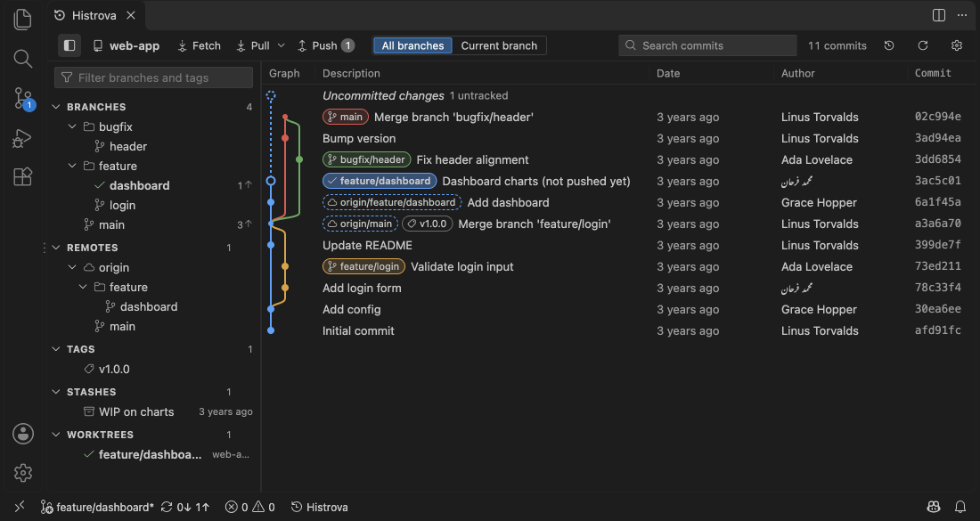Open the Extensions view
The width and height of the screenshot is (980, 521).
pyautogui.click(x=22, y=177)
